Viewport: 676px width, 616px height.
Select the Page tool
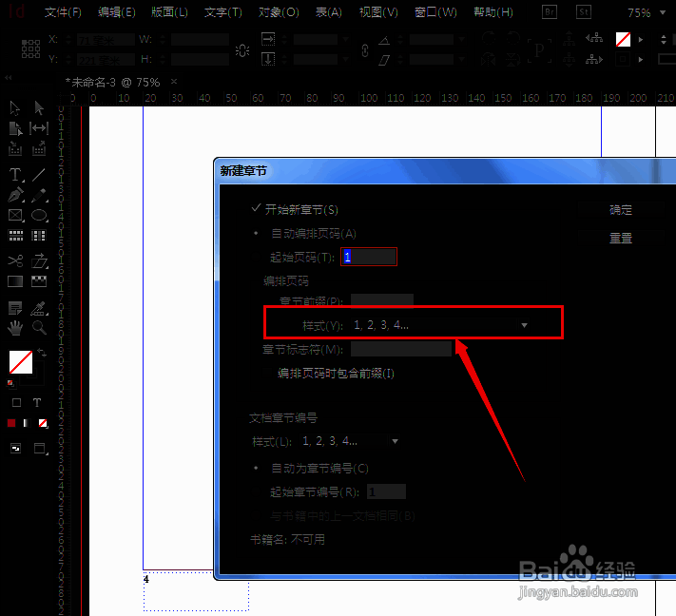(x=15, y=128)
